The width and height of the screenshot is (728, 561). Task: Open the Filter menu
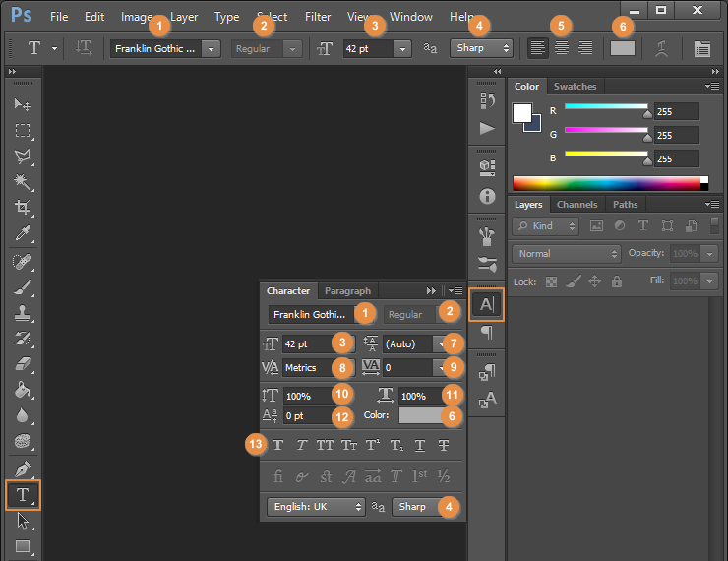click(x=318, y=17)
